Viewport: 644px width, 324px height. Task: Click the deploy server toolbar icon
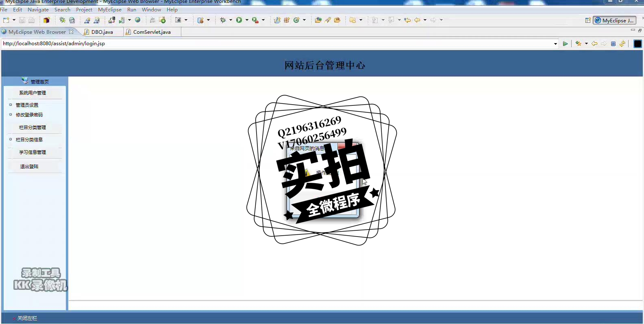coord(112,20)
